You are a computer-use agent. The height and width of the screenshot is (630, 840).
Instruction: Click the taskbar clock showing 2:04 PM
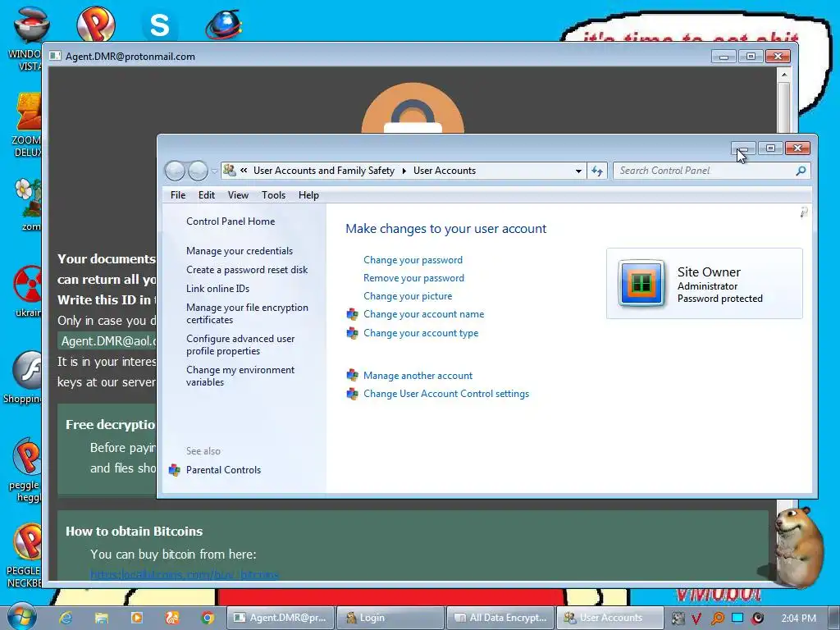click(799, 619)
